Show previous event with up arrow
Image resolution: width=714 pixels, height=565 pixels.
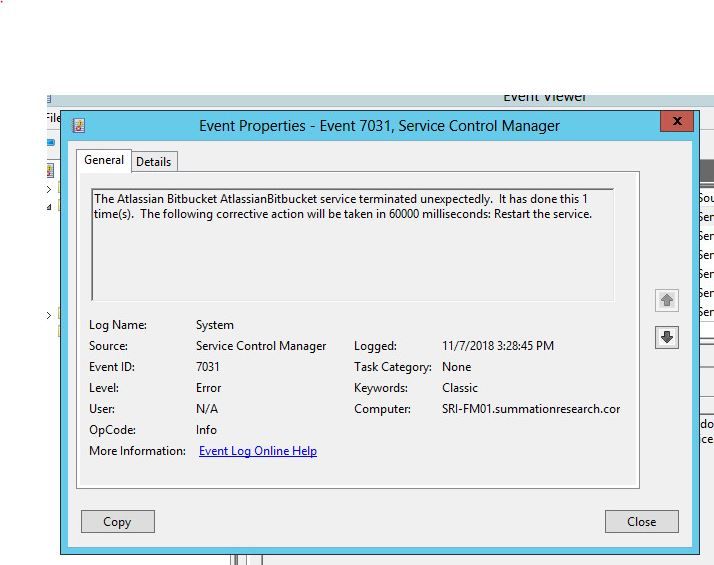pyautogui.click(x=667, y=300)
